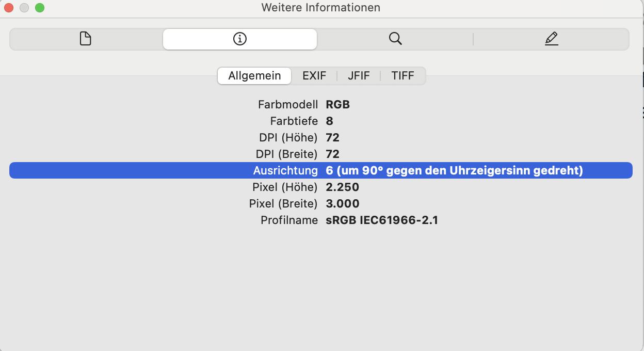
Task: Select the DPI (Breite) row
Action: pos(321,154)
